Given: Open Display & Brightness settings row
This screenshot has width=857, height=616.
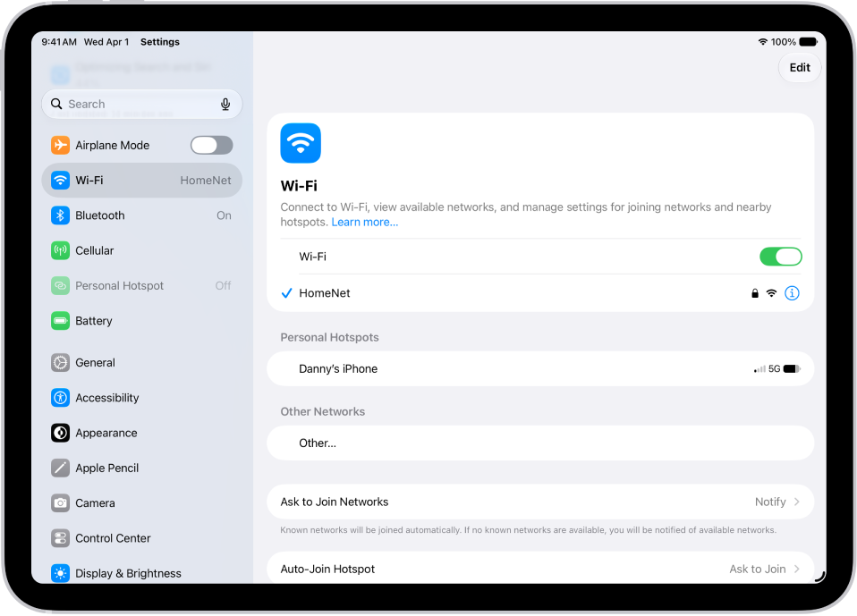Looking at the screenshot, I should pyautogui.click(x=142, y=573).
